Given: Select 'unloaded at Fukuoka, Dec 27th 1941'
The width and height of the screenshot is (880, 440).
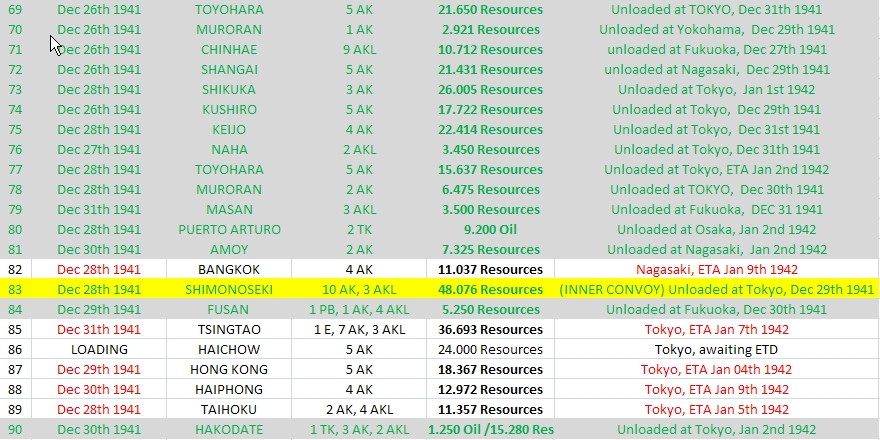Looking at the screenshot, I should 717,49.
